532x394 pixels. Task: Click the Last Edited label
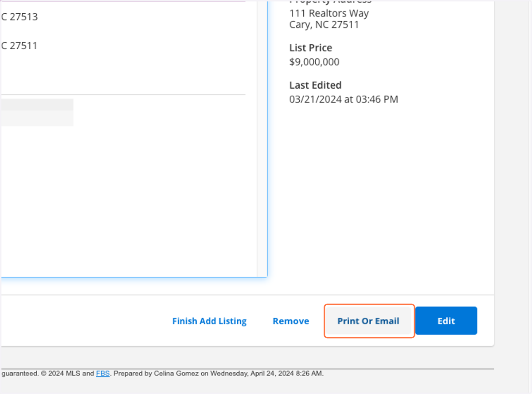tap(316, 85)
